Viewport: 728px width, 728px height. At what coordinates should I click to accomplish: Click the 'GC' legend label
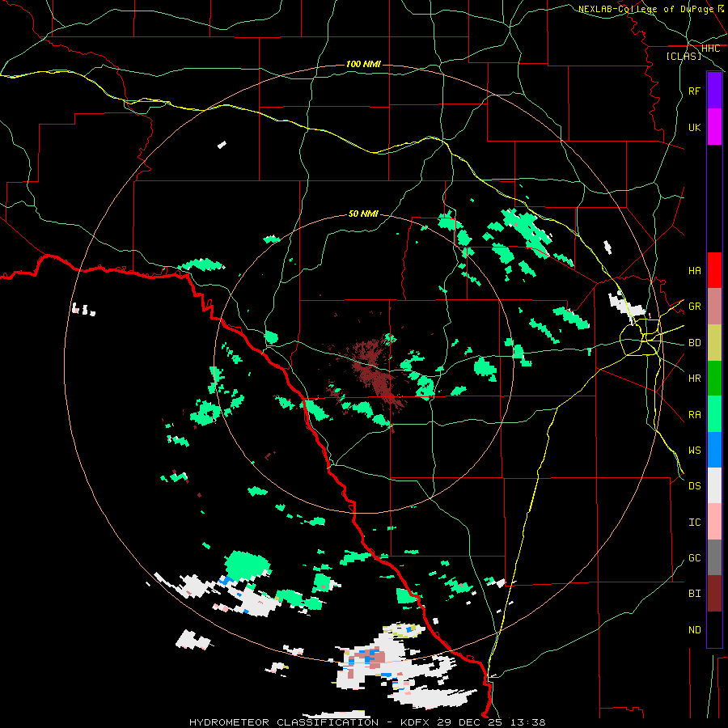point(694,558)
